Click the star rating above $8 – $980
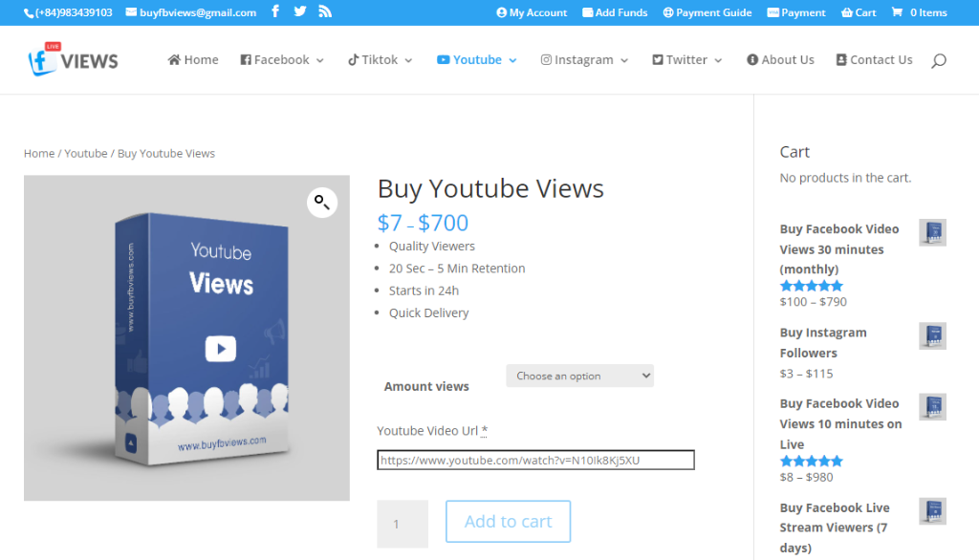This screenshot has height=560, width=979. point(811,462)
